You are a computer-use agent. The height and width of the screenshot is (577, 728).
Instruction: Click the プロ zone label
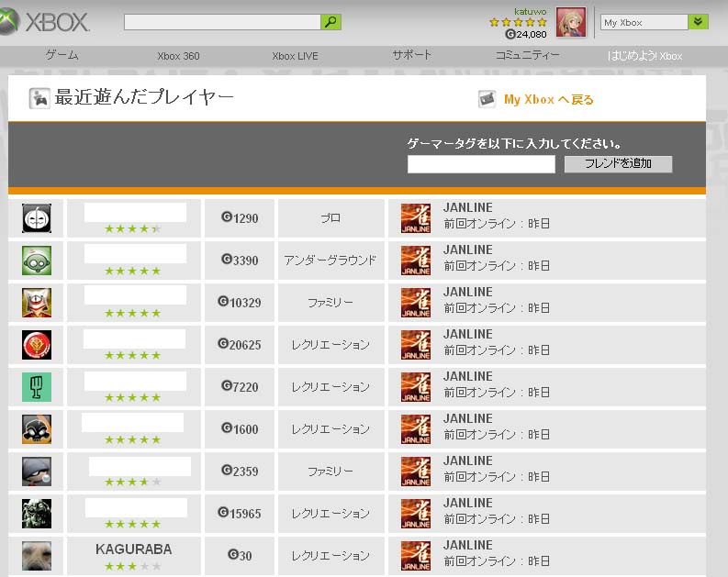pyautogui.click(x=330, y=218)
